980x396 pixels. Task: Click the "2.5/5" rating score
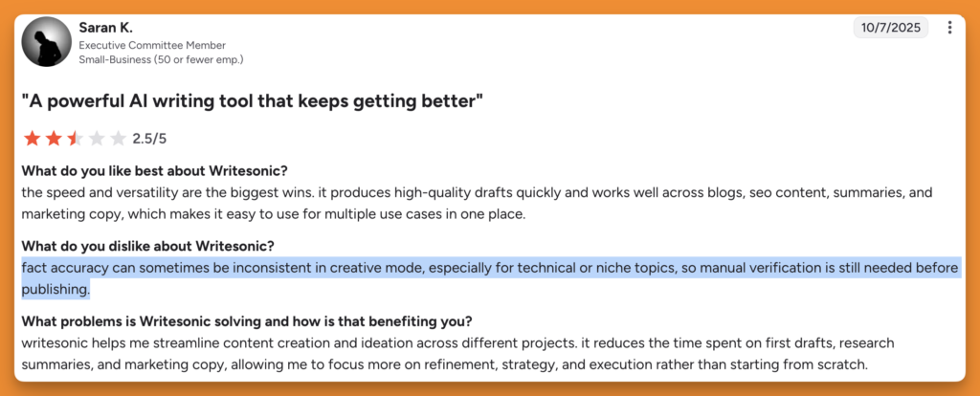pos(149,139)
